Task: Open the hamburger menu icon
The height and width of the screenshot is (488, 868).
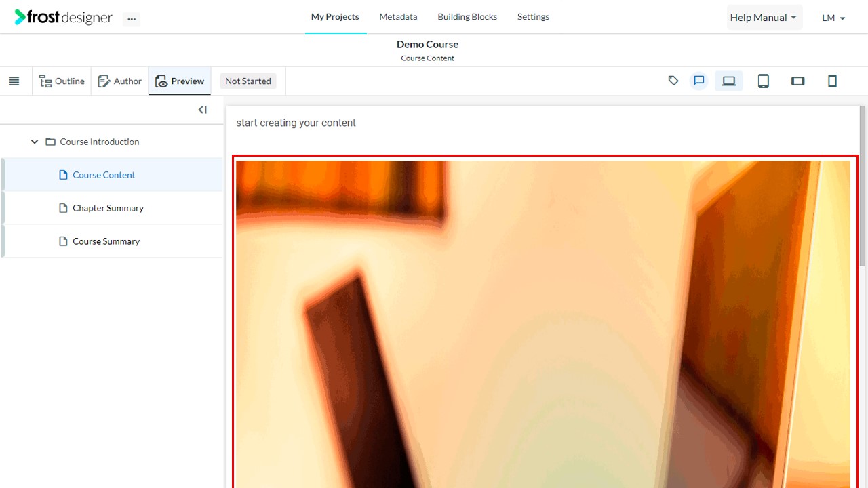Action: point(14,81)
